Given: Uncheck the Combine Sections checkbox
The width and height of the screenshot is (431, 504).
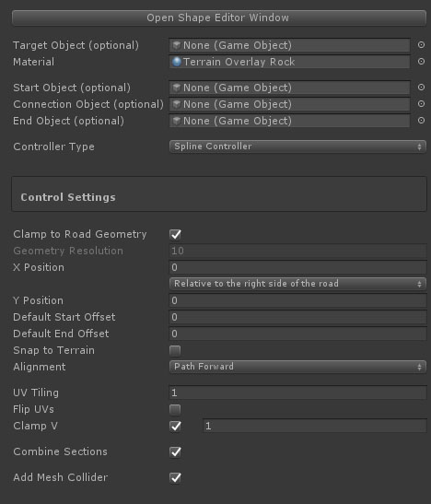Looking at the screenshot, I should pyautogui.click(x=175, y=451).
